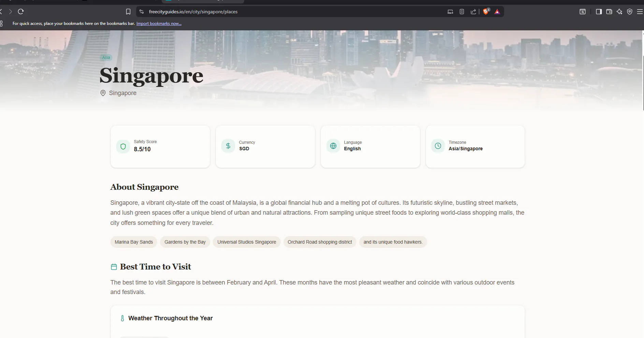Screen dimensions: 644x338
Task: Open reader mode icon
Action: point(462,12)
